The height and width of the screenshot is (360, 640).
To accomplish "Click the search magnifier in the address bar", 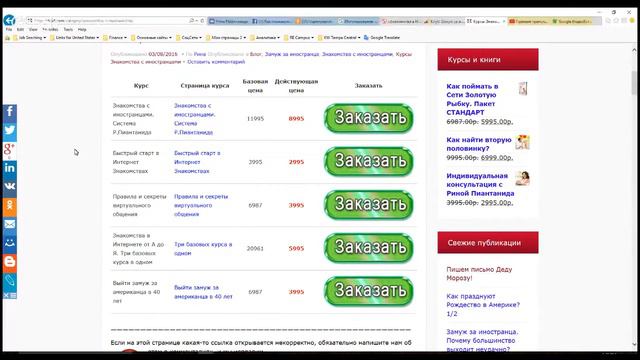I will click(x=191, y=20).
